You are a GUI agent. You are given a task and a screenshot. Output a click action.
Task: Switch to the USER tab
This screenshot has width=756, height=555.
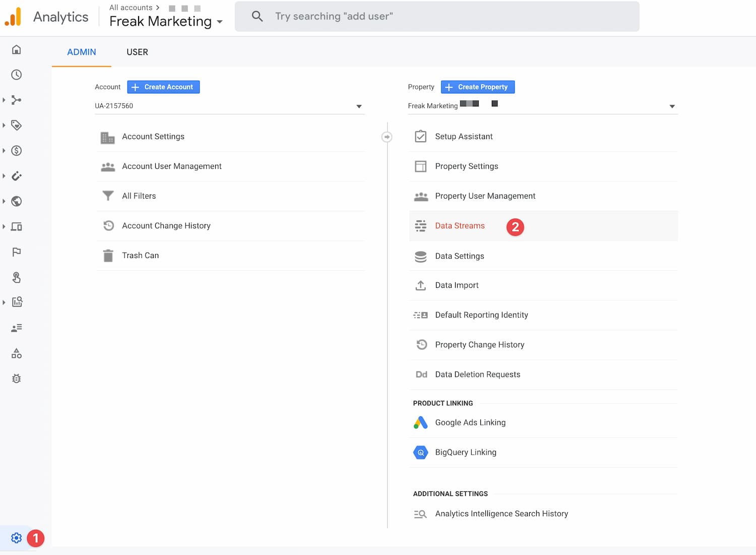[x=137, y=52]
